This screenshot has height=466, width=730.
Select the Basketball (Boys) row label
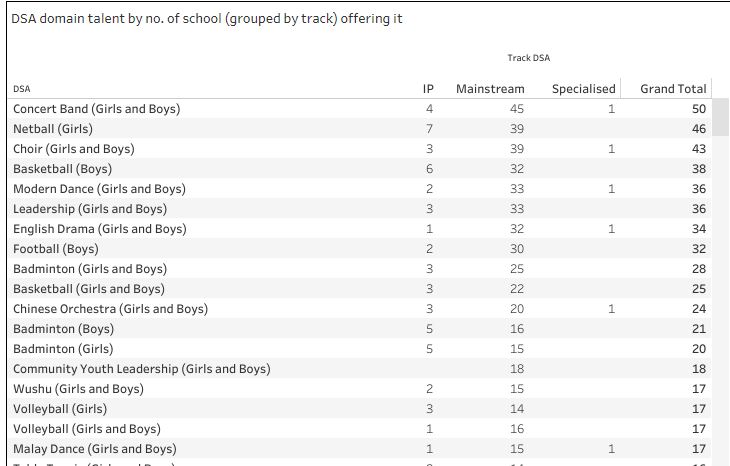[62, 169]
